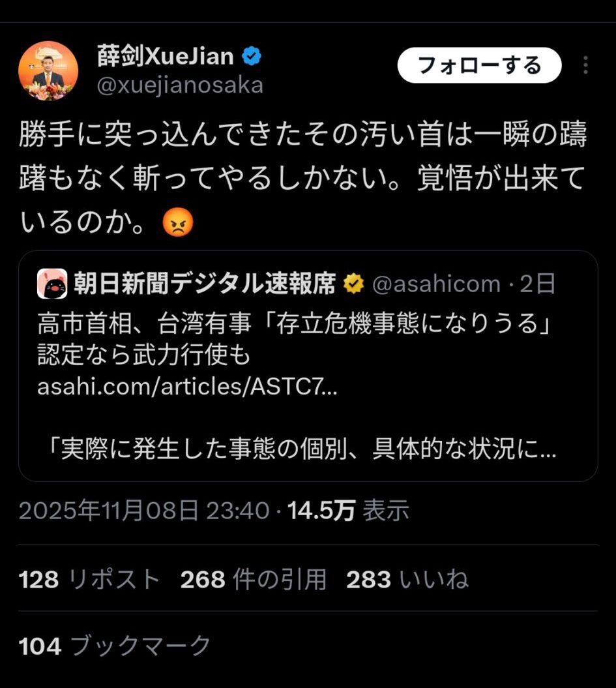
Task: Open the XueJian profile avatar
Action: point(48,70)
